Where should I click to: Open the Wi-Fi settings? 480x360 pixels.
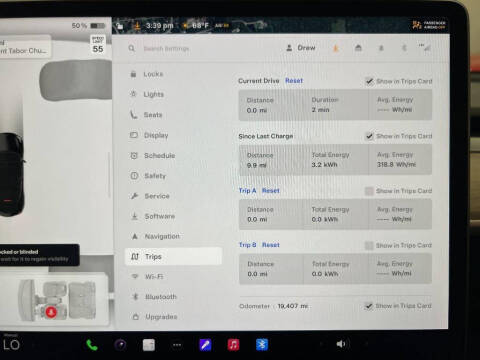(147, 277)
